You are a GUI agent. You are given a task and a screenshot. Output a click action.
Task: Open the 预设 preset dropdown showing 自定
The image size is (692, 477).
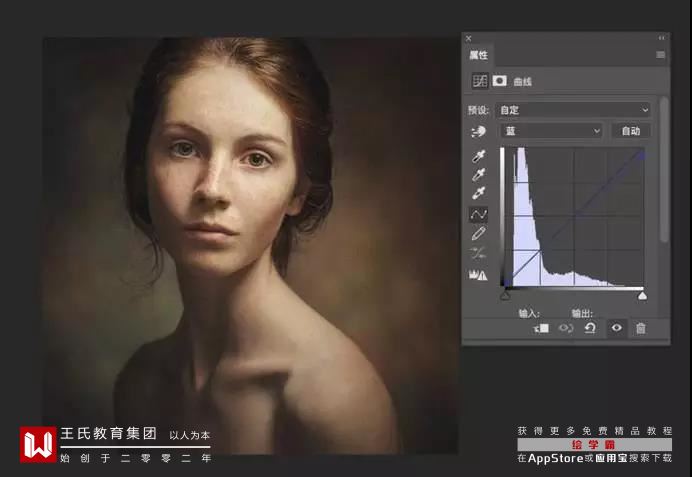(x=573, y=110)
